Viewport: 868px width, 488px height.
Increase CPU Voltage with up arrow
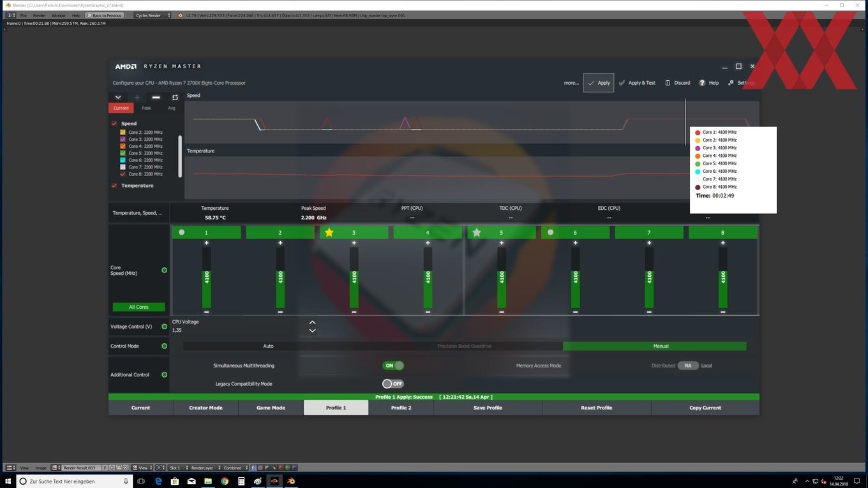[x=312, y=323]
